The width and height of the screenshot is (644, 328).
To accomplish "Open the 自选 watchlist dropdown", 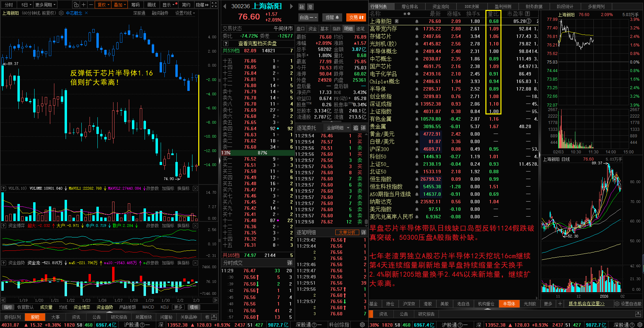I will [x=309, y=17].
